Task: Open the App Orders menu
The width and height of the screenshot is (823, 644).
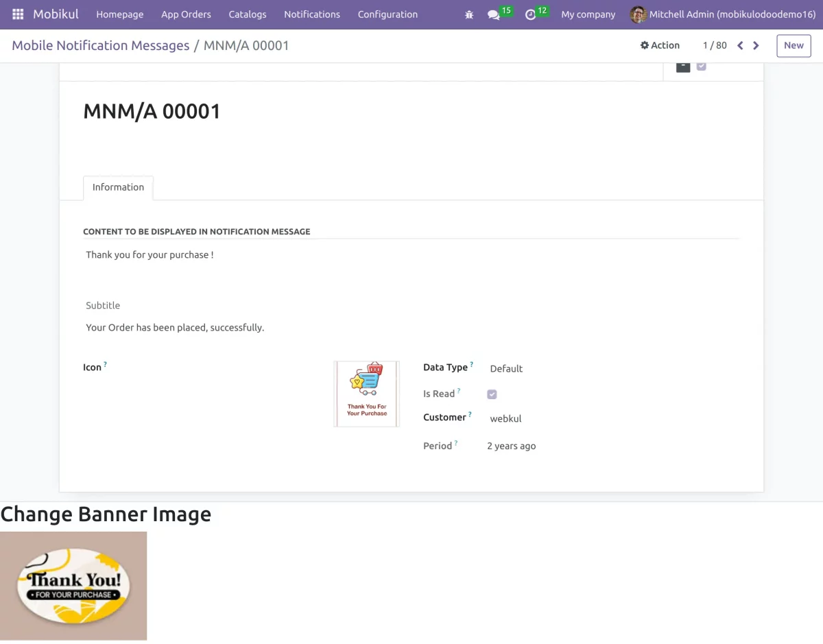Action: coord(186,14)
